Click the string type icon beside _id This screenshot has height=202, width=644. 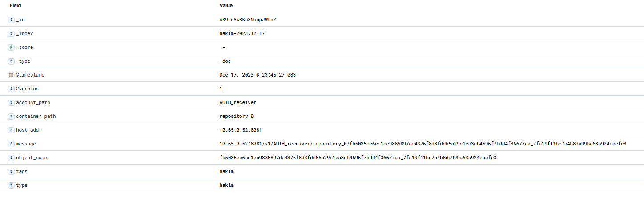pos(11,20)
